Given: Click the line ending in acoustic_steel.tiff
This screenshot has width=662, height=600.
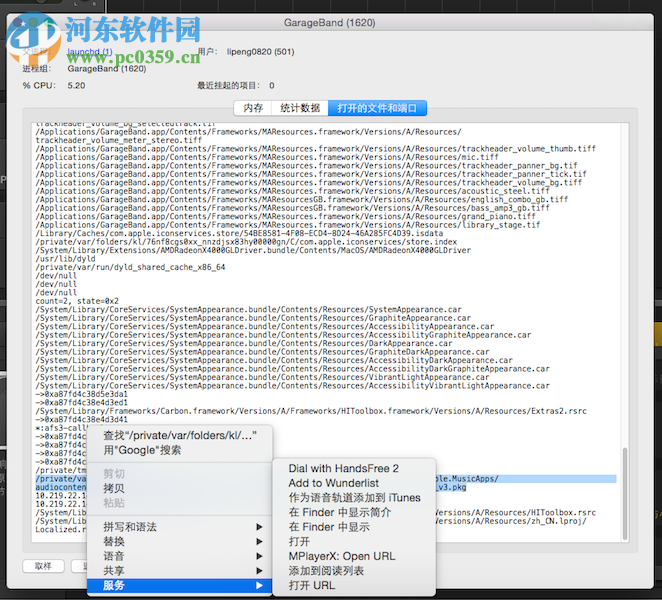Looking at the screenshot, I should (293, 191).
